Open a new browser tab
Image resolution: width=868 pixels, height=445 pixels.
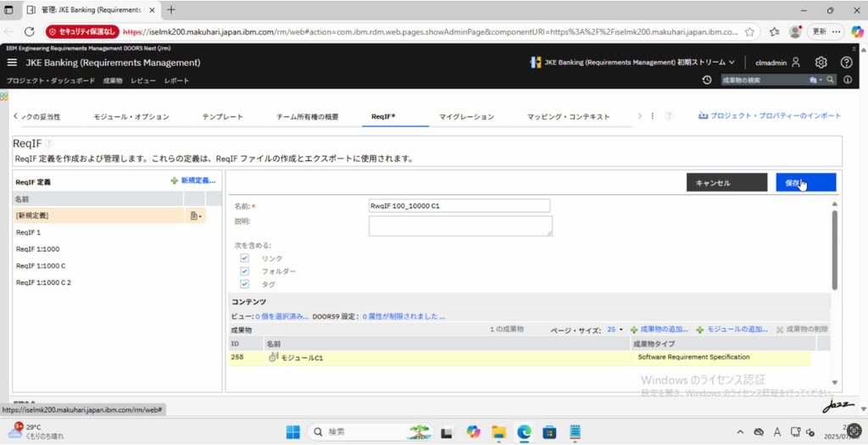[x=171, y=10]
